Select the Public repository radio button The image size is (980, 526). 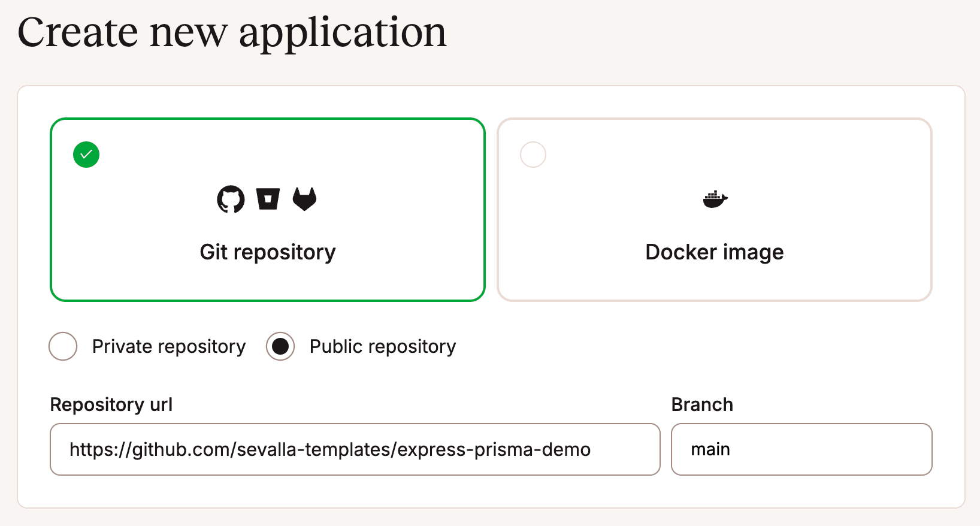280,346
